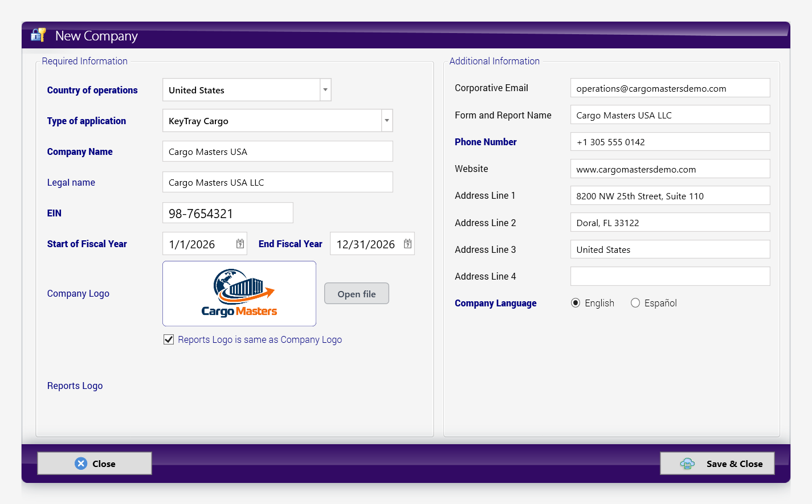Click the Reports Logo label
Viewport: 812px width, 504px height.
tap(75, 386)
